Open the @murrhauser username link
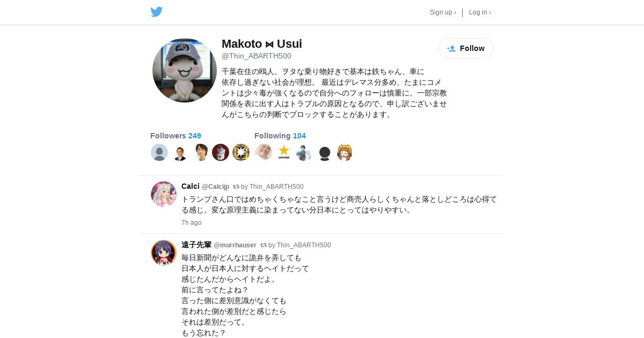Viewport: 644px width, 338px height. 235,245
